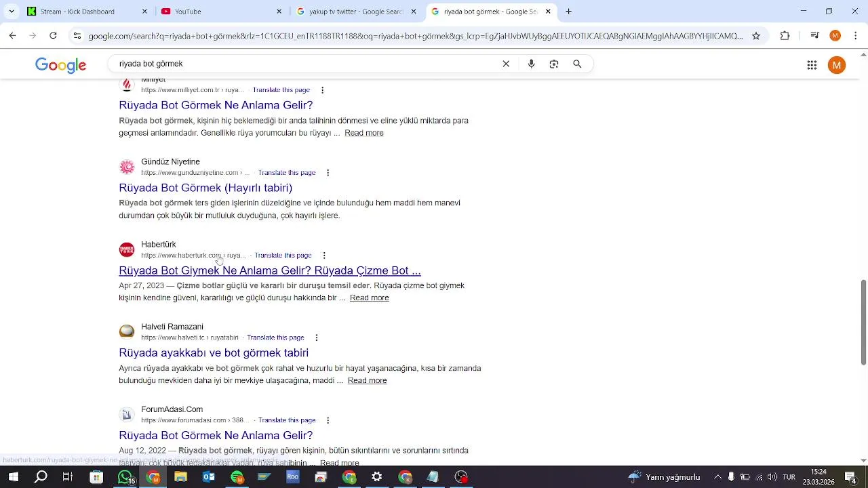This screenshot has height=488, width=868.
Task: Open more options for the Halveti Ramazani result
Action: tap(316, 338)
